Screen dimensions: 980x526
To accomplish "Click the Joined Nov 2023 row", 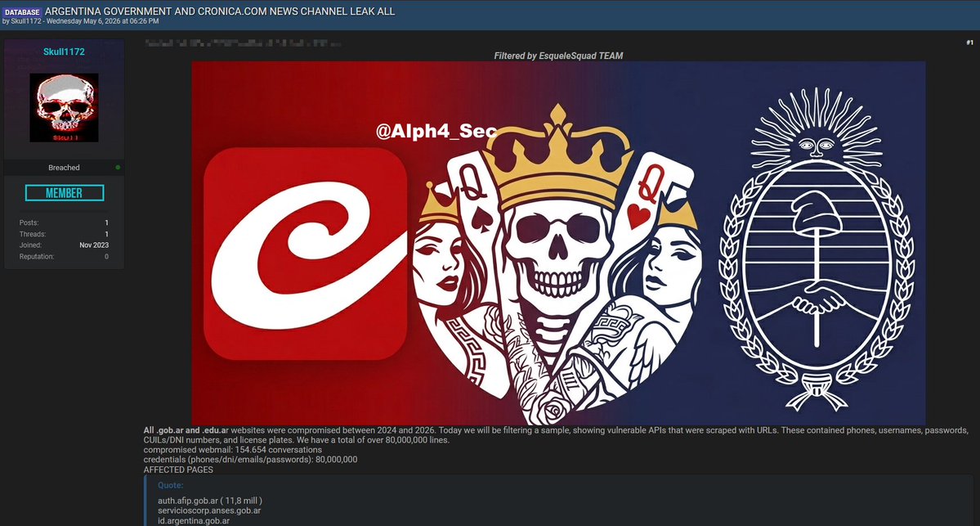I will (64, 245).
